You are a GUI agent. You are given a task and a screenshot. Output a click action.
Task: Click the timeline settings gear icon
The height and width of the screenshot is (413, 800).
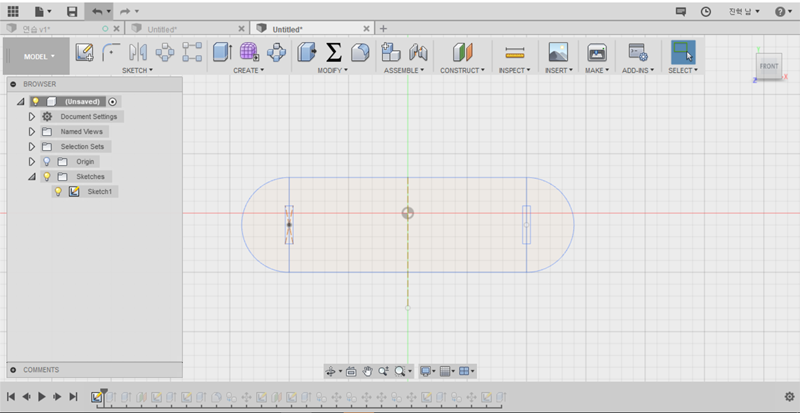tap(789, 397)
